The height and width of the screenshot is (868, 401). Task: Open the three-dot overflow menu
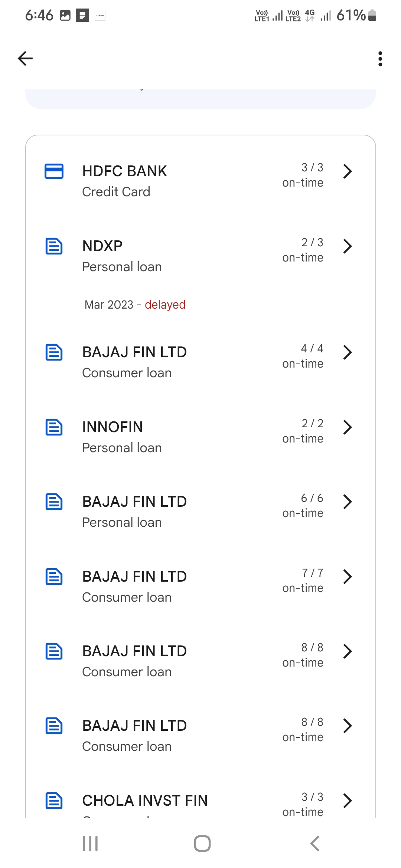pos(380,59)
